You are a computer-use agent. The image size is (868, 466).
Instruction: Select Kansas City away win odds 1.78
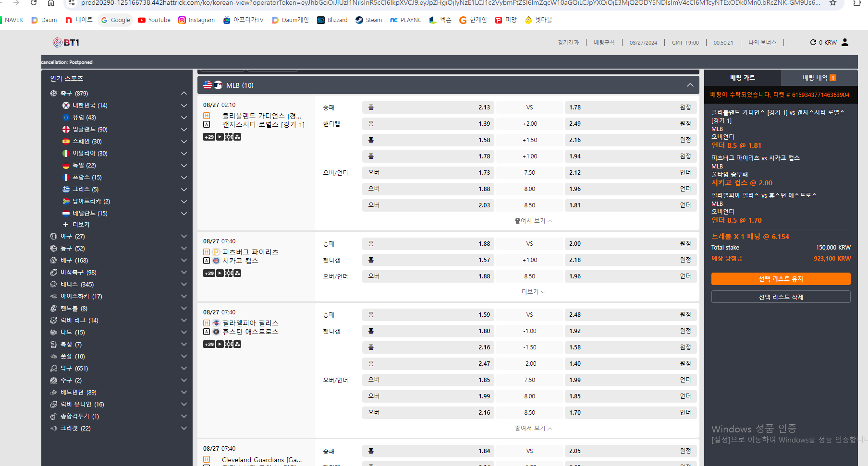coord(630,108)
